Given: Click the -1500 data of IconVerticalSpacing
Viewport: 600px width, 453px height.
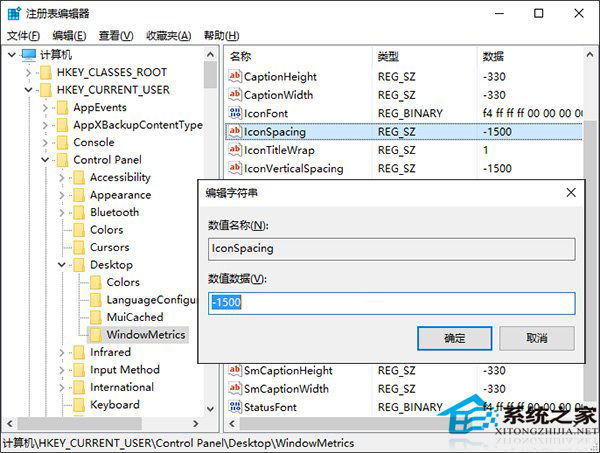Looking at the screenshot, I should (x=497, y=169).
